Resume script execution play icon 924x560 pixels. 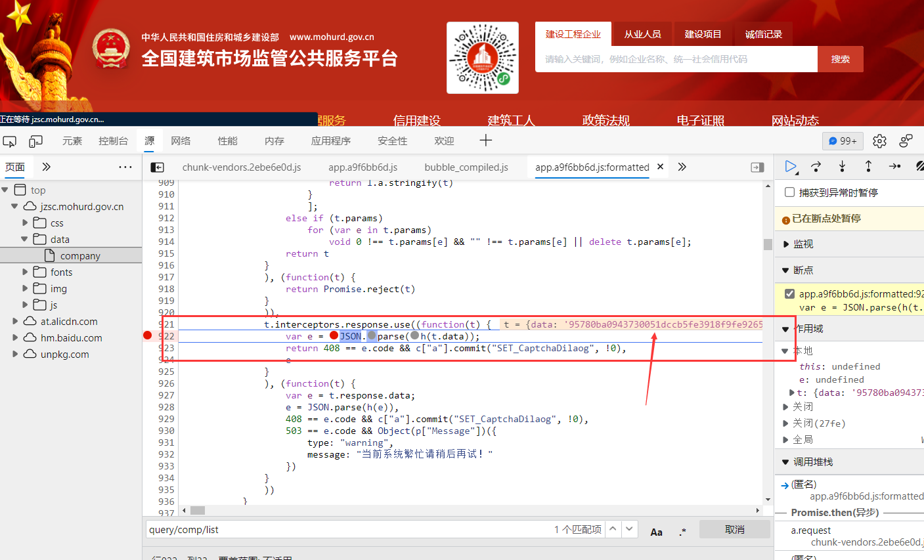791,167
